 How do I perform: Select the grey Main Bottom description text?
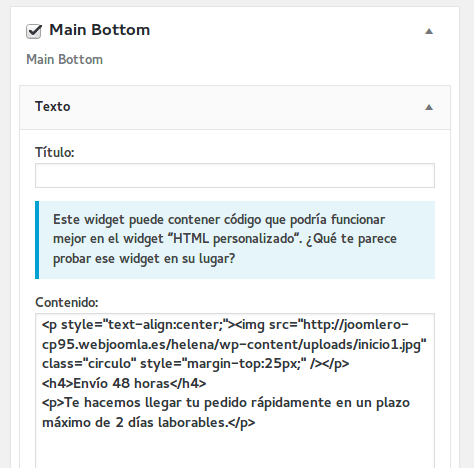[x=65, y=60]
